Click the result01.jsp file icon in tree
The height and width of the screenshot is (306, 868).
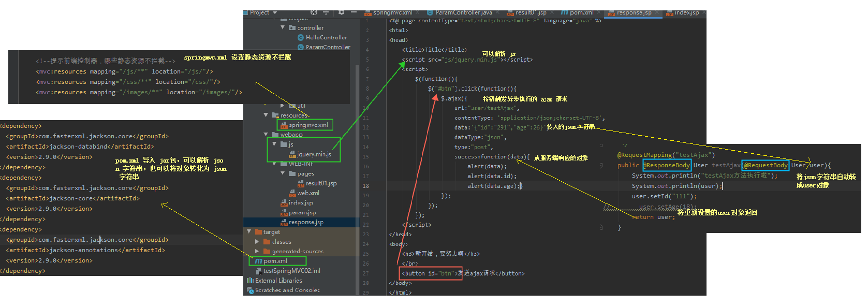pos(301,183)
